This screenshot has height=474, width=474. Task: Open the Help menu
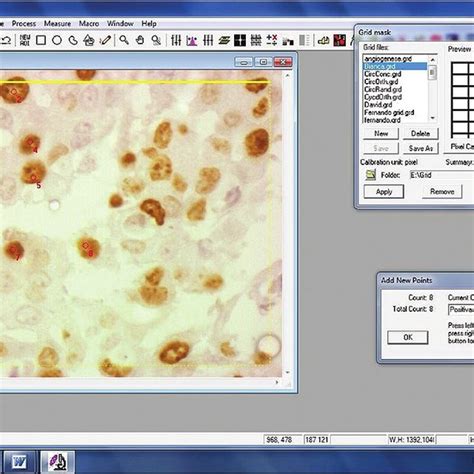[149, 24]
